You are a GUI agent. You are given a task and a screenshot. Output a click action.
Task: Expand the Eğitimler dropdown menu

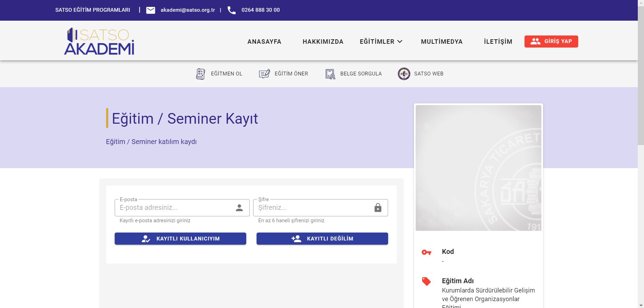[381, 42]
